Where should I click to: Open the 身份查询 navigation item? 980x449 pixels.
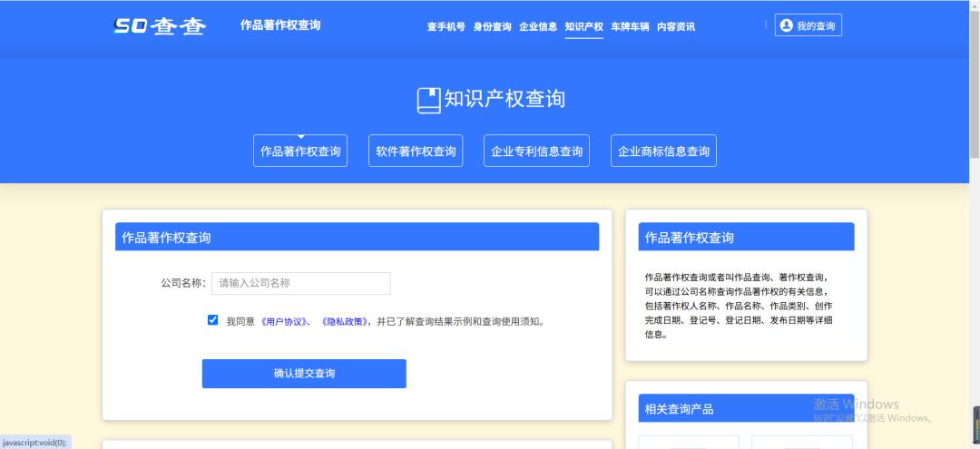492,27
